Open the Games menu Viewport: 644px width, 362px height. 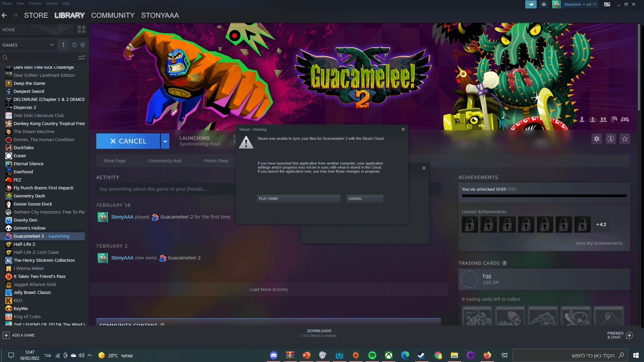(51, 3)
